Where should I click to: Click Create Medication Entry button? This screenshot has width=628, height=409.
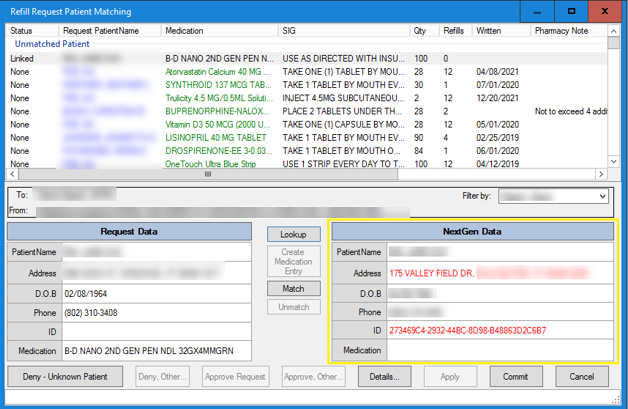(x=294, y=262)
